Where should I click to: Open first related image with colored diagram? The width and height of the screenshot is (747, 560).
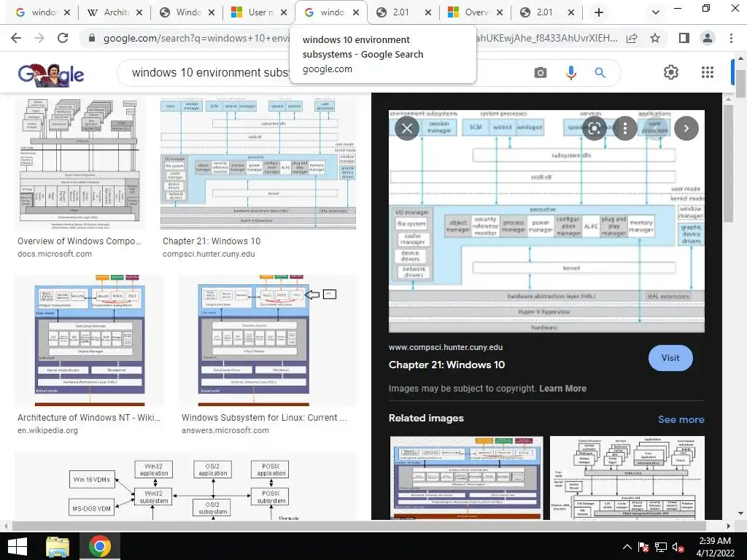466,478
